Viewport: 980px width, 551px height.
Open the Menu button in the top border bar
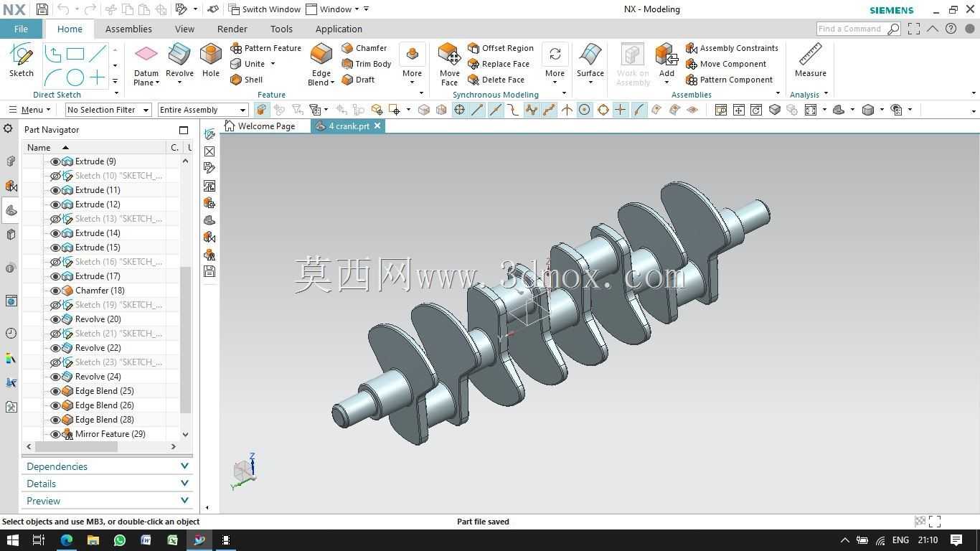29,110
